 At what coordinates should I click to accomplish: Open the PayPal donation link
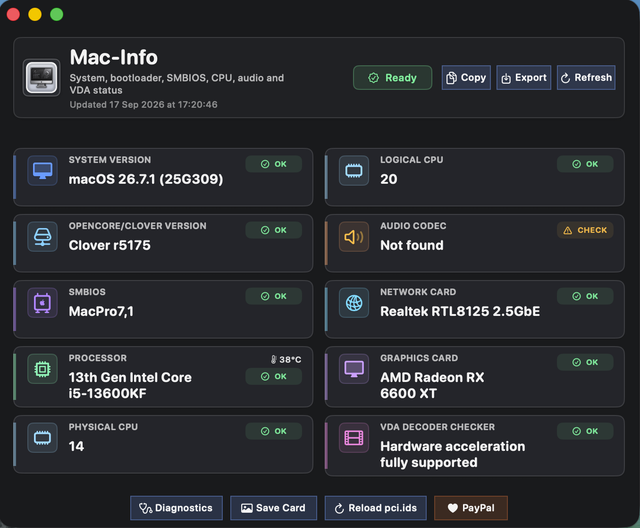click(471, 508)
